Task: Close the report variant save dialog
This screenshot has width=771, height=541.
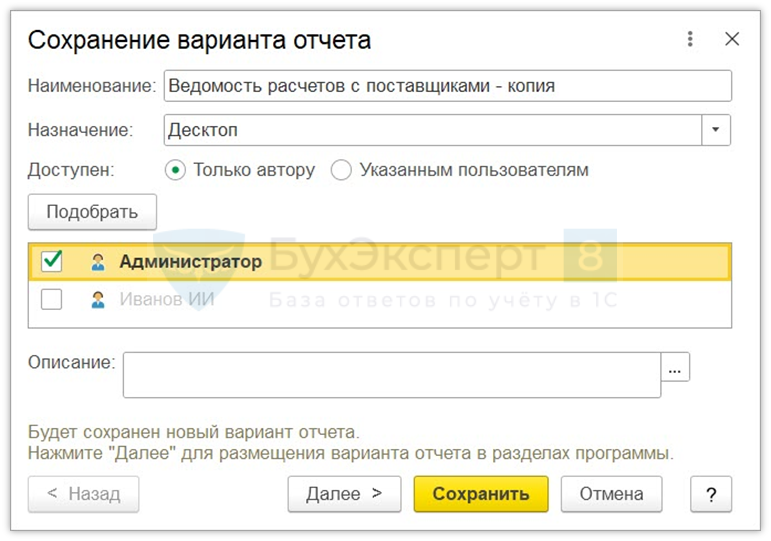Action: (732, 40)
